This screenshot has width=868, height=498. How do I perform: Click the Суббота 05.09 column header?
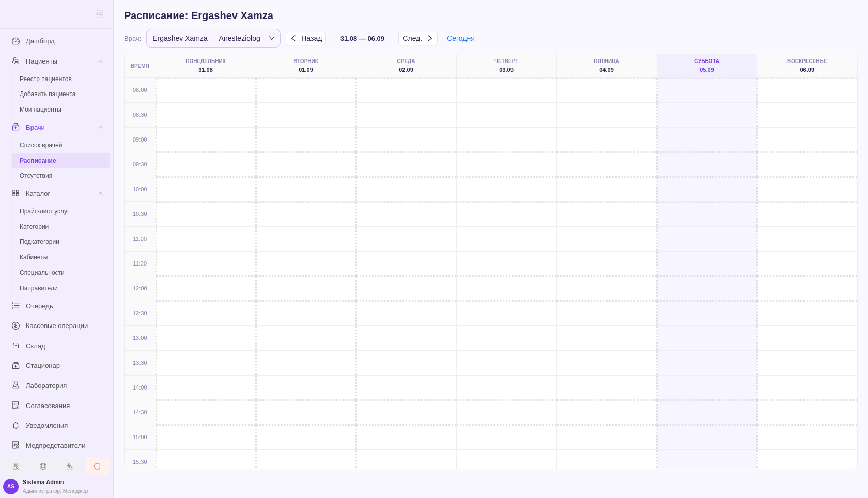pyautogui.click(x=707, y=66)
